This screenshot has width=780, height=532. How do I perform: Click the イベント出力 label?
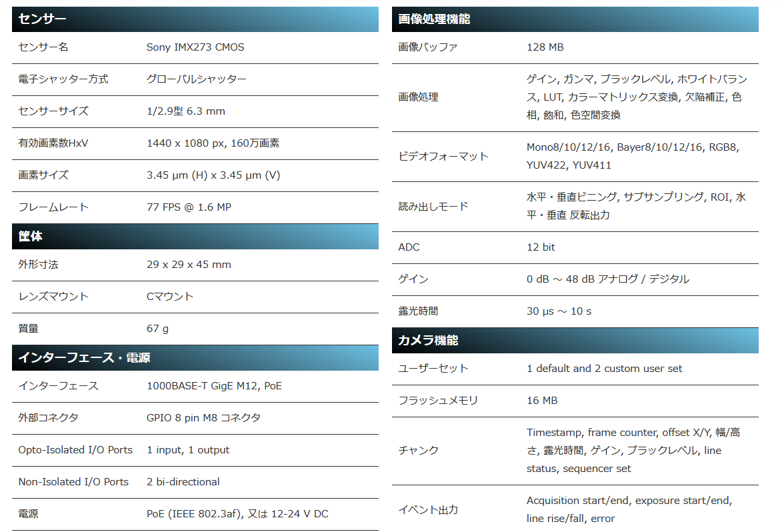(x=428, y=509)
